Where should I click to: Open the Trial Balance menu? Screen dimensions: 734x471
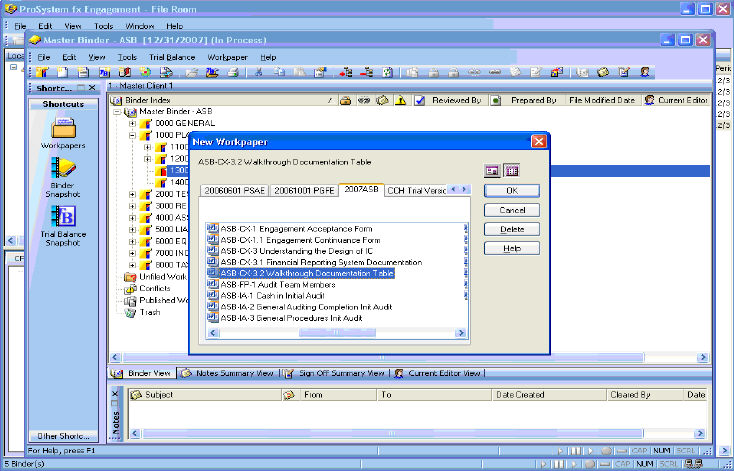[x=172, y=57]
